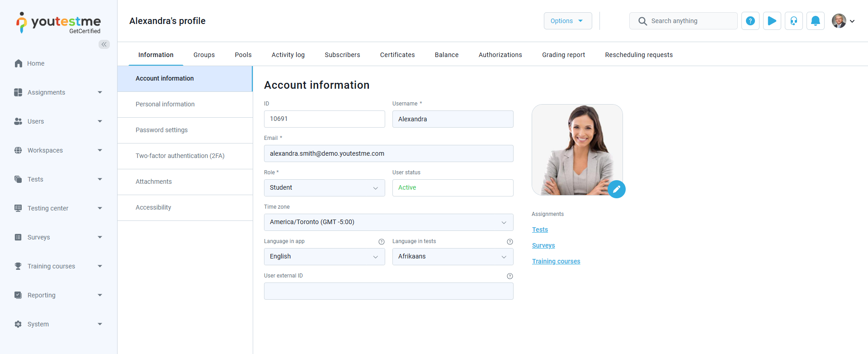Collapse the sidebar with double-chevron icon
Image resolution: width=868 pixels, height=354 pixels.
(104, 44)
